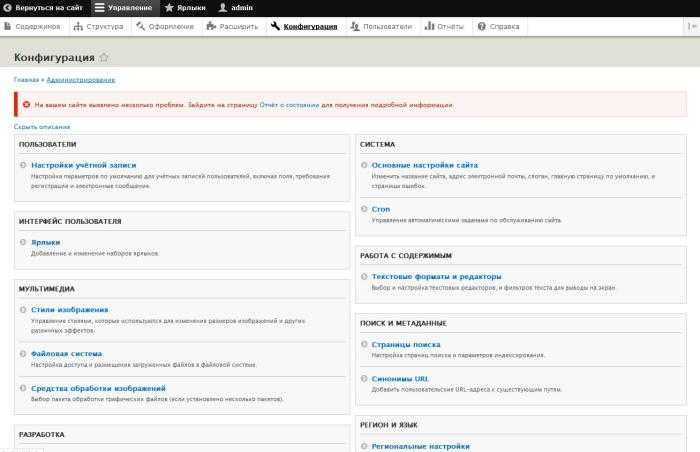This screenshot has height=452, width=700.
Task: Open Стили изображения settings
Action: [69, 310]
